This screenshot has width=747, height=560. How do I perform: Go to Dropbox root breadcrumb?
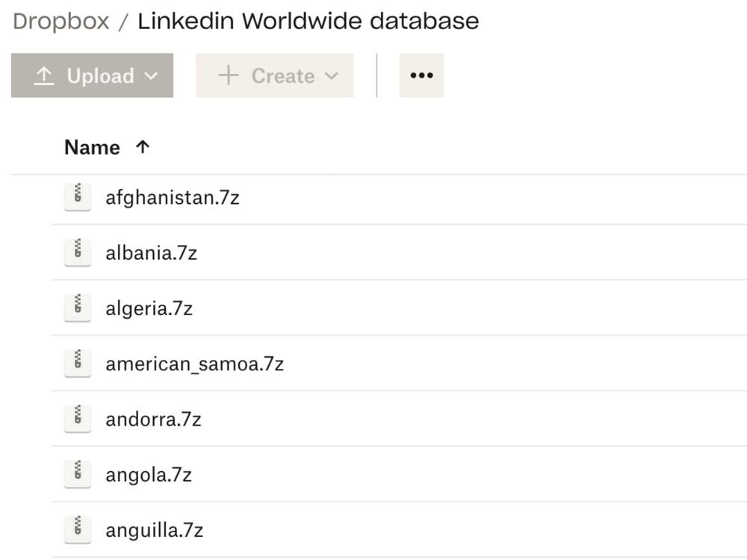point(61,22)
